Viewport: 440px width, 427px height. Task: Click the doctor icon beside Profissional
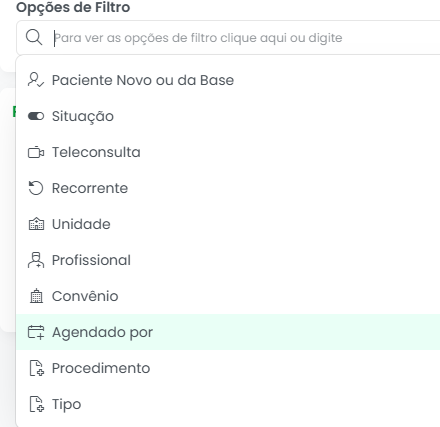pos(36,260)
